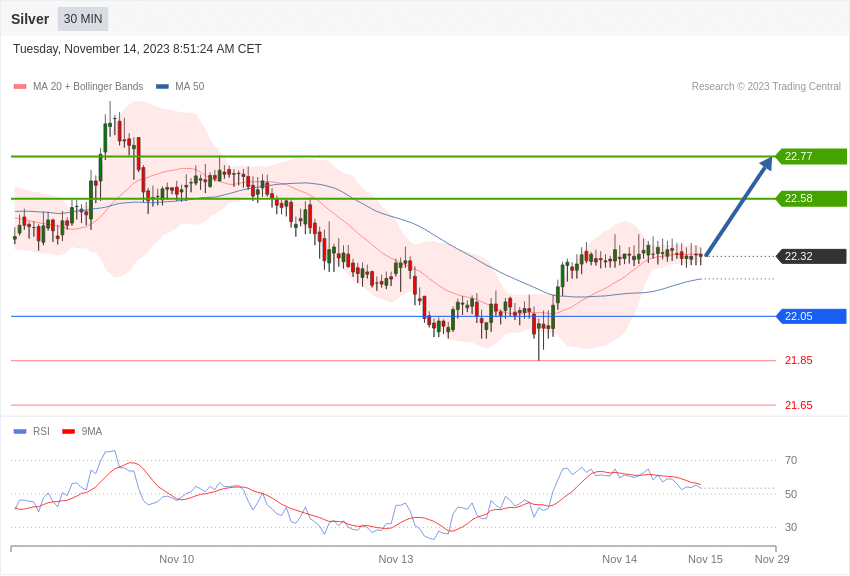Click the Nov 10 date axis label
Screen dimensions: 850x576
pos(177,559)
